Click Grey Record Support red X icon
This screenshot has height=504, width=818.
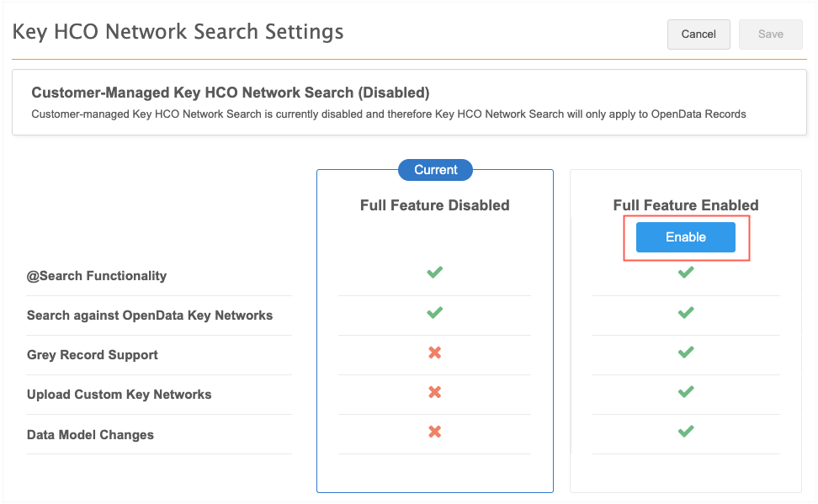[x=434, y=353]
